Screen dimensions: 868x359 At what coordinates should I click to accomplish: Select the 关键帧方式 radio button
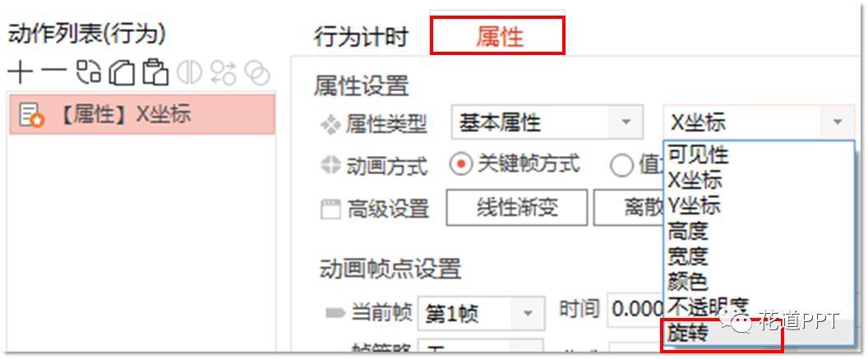459,165
